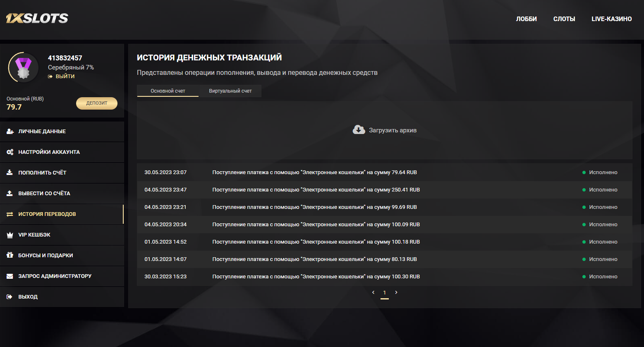
Task: Go to next page of transactions
Action: click(396, 292)
